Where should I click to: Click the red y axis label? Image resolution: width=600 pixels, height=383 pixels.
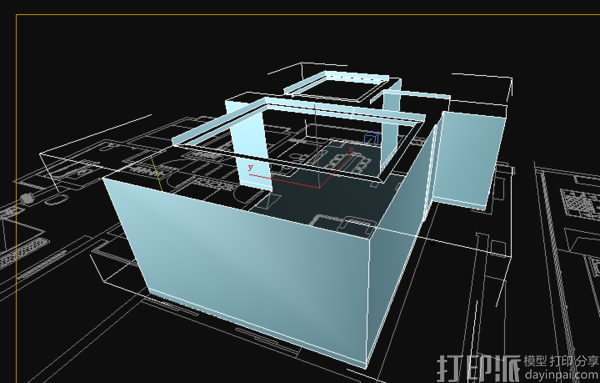click(x=251, y=167)
